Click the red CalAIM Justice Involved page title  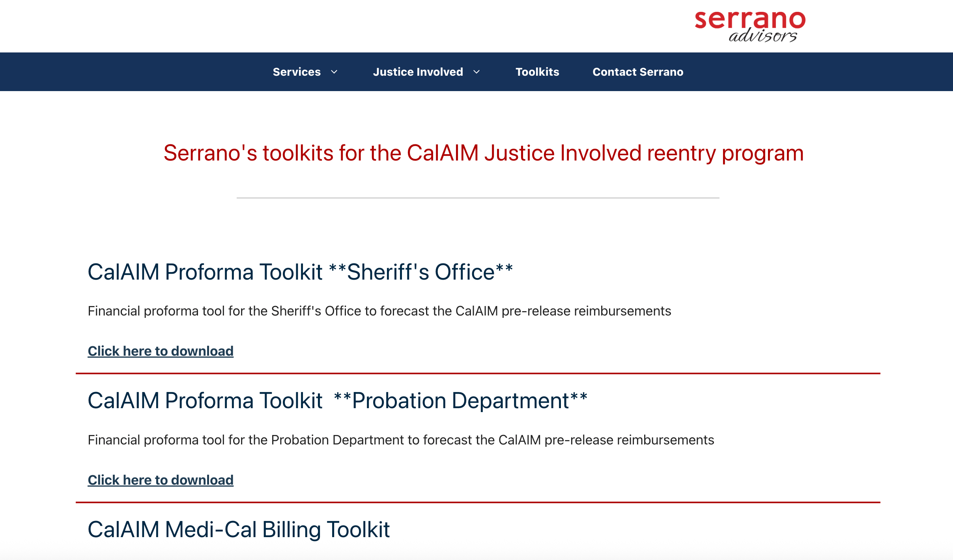483,153
